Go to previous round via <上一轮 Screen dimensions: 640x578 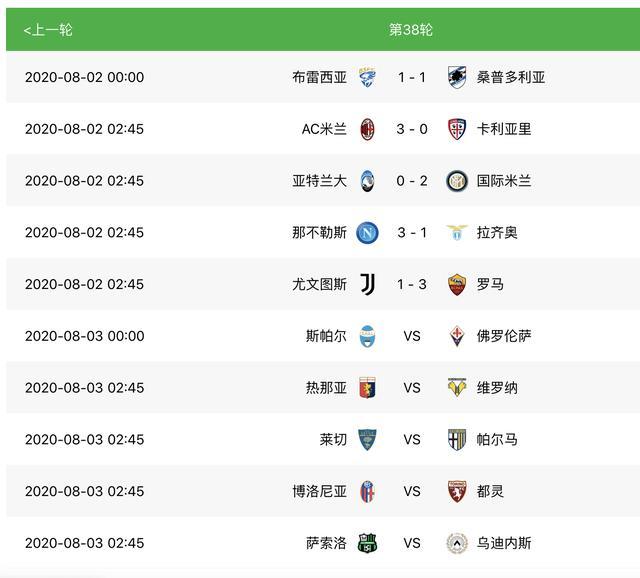coord(48,30)
